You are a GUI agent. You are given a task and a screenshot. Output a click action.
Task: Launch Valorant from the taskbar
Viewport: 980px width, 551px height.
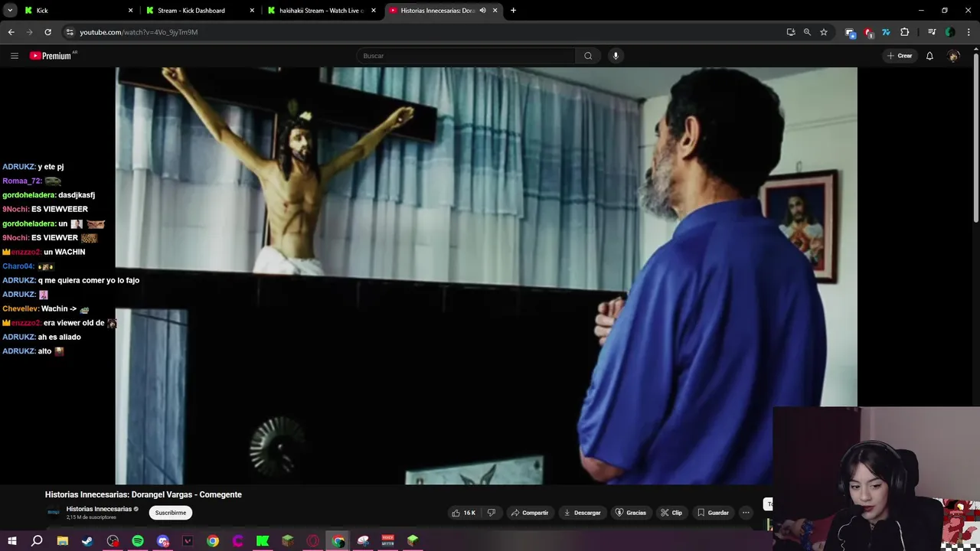pos(188,541)
